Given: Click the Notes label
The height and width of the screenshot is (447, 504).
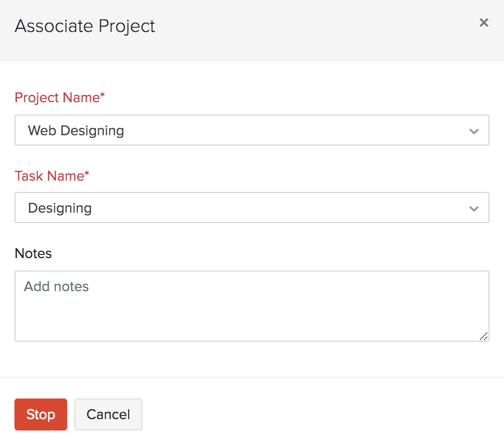Looking at the screenshot, I should point(33,253).
